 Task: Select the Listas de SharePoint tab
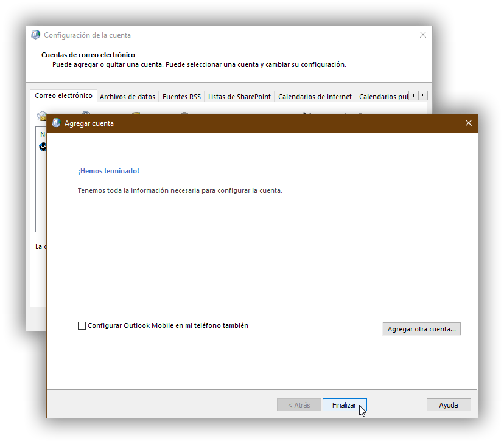tap(239, 97)
